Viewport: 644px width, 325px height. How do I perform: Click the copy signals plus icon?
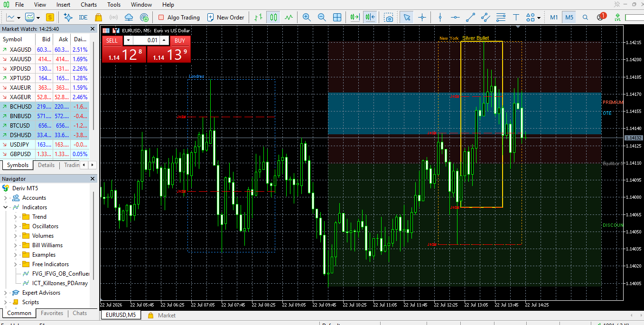click(145, 18)
